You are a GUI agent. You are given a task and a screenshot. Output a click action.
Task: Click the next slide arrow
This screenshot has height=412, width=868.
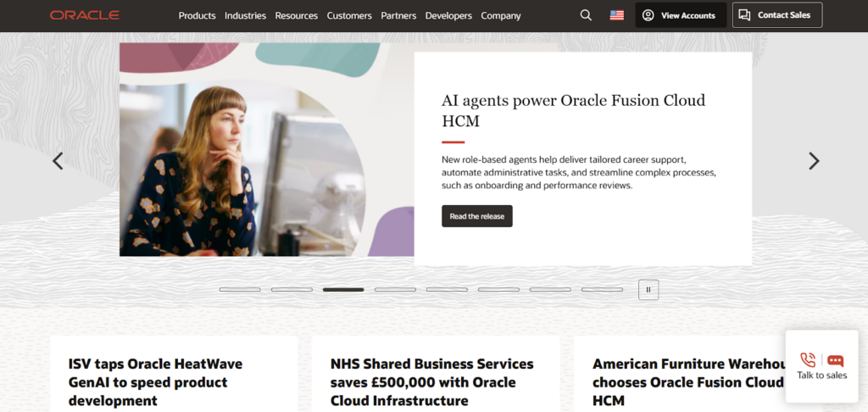[813, 160]
